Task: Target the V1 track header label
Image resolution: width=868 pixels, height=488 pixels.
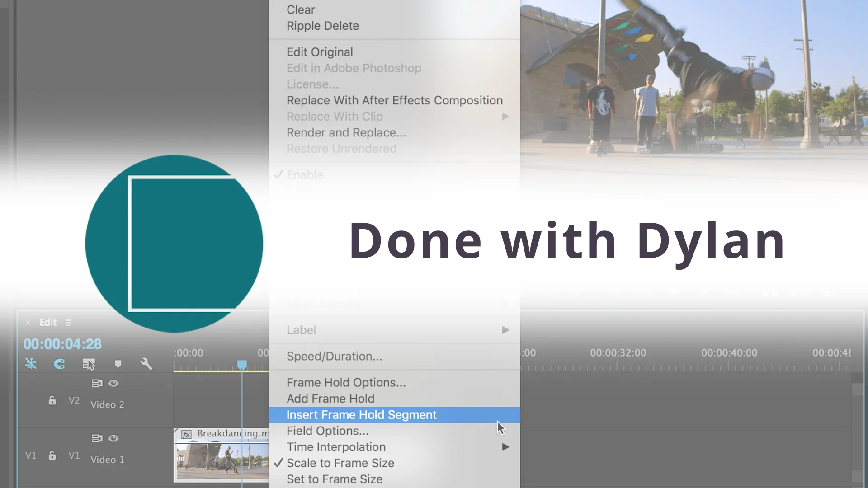Action: tap(74, 455)
